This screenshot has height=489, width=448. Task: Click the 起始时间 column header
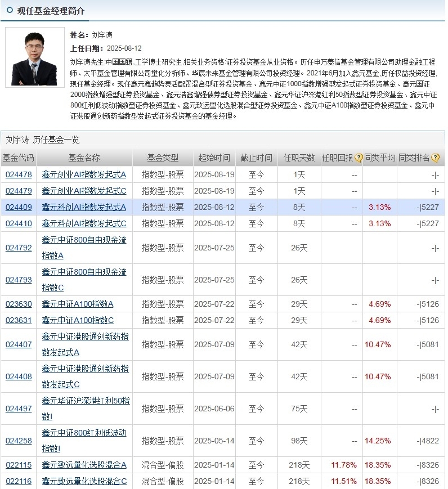pyautogui.click(x=214, y=158)
